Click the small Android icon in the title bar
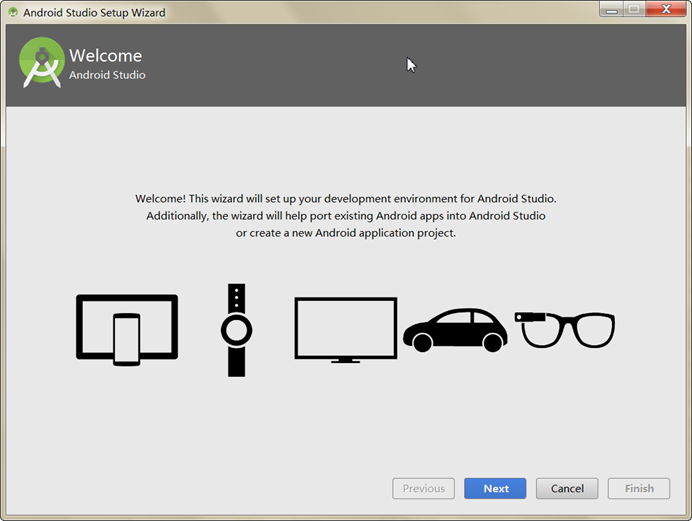692x521 pixels. 13,13
